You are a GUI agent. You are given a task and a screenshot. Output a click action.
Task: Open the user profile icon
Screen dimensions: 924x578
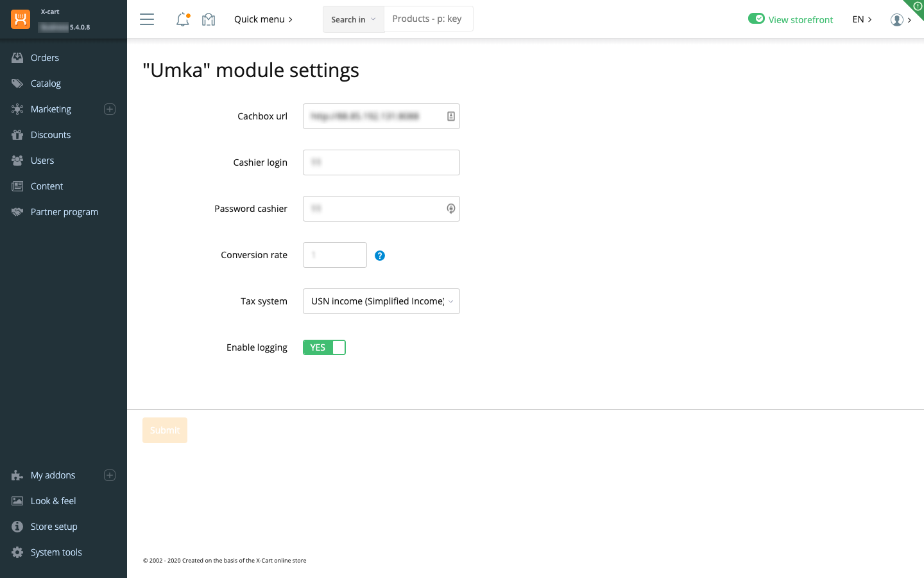click(897, 19)
